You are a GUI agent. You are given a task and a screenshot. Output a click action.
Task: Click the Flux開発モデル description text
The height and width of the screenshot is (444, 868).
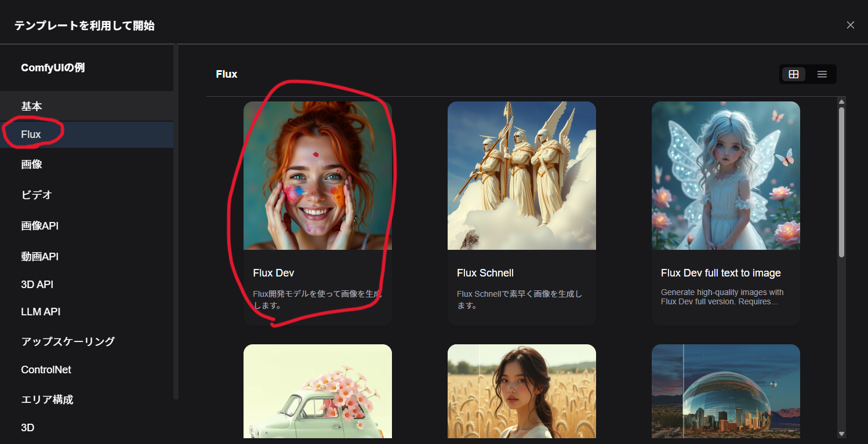coord(318,300)
